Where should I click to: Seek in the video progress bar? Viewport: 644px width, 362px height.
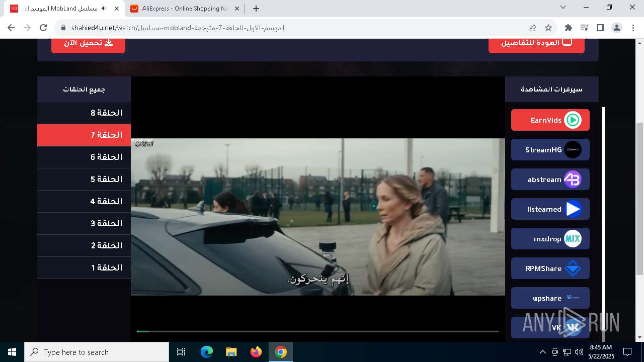pyautogui.click(x=318, y=331)
